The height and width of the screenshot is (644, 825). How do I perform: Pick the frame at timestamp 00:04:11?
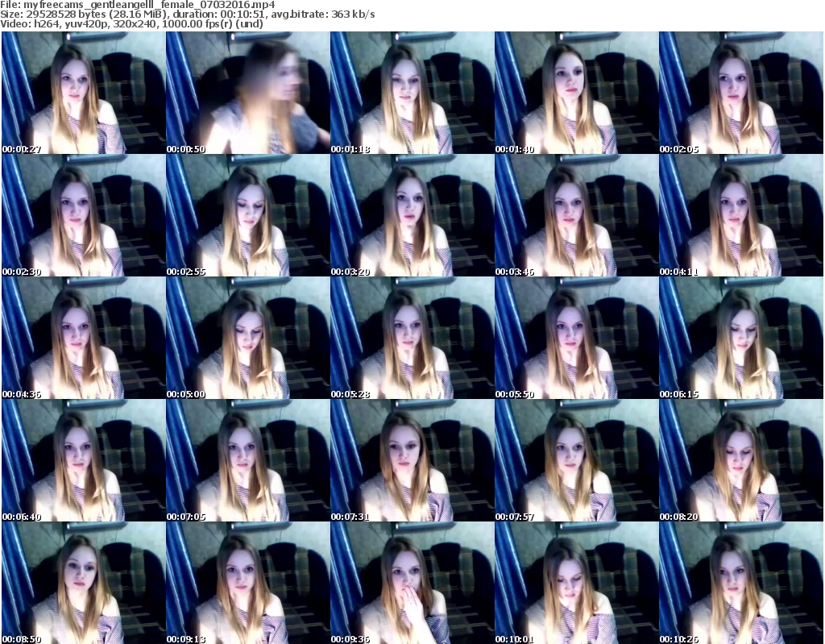[x=740, y=216]
